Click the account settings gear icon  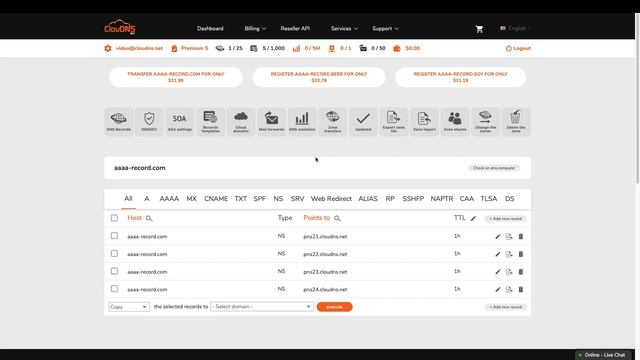pos(108,48)
